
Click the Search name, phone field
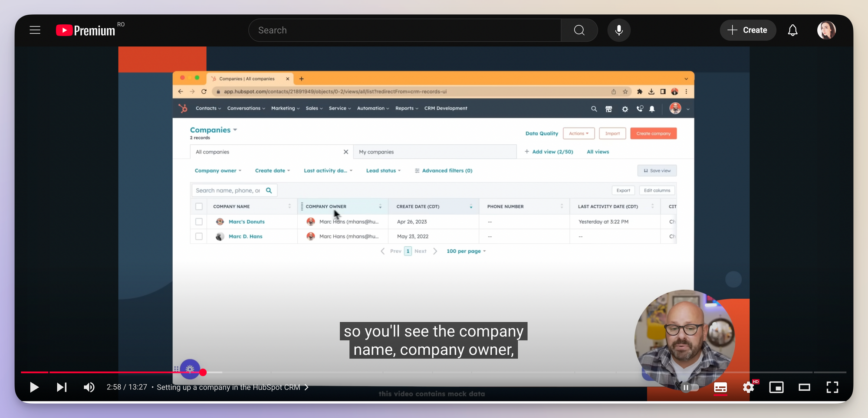[234, 190]
